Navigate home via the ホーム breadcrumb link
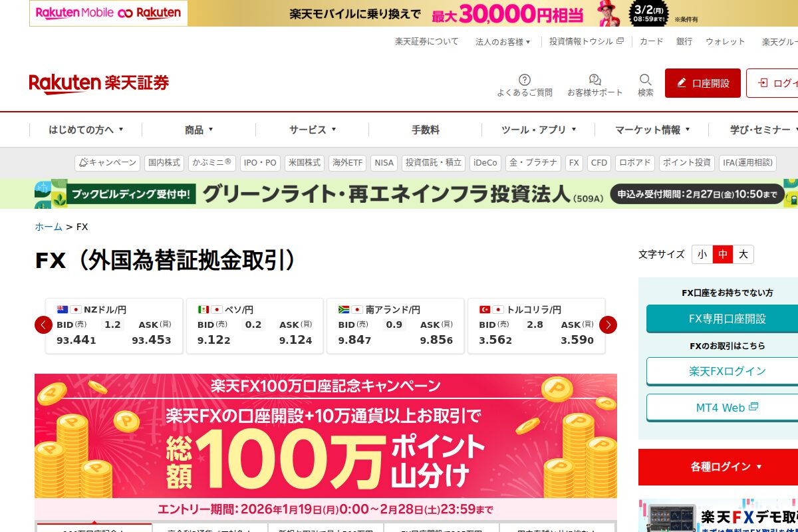The width and height of the screenshot is (798, 532). point(48,227)
